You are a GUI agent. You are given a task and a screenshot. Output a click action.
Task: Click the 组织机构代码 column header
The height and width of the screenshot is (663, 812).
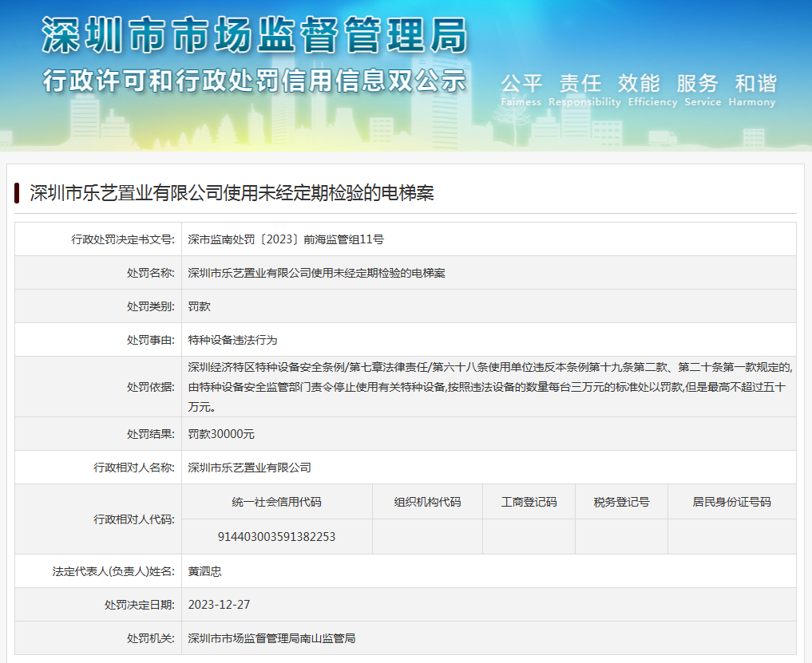tap(427, 502)
